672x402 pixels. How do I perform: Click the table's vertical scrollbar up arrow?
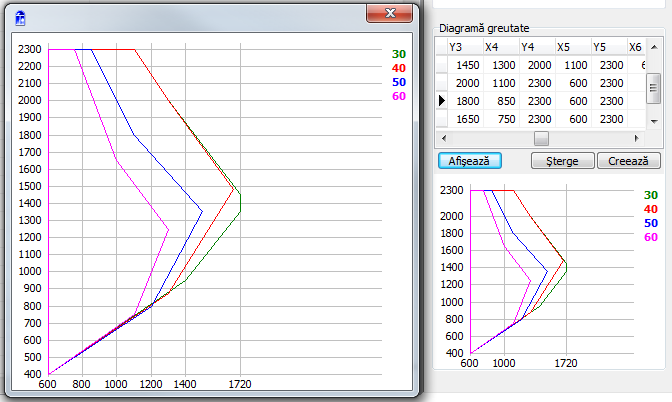point(654,47)
